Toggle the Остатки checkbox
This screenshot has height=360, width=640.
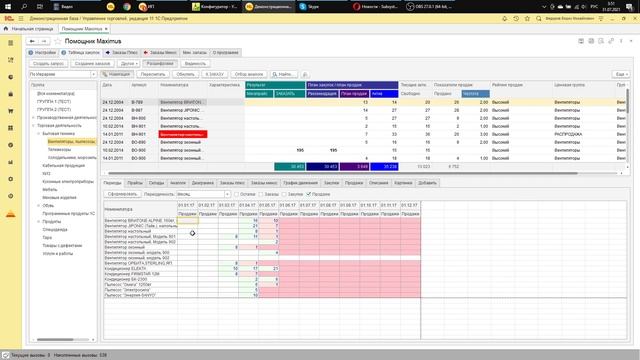(x=236, y=194)
